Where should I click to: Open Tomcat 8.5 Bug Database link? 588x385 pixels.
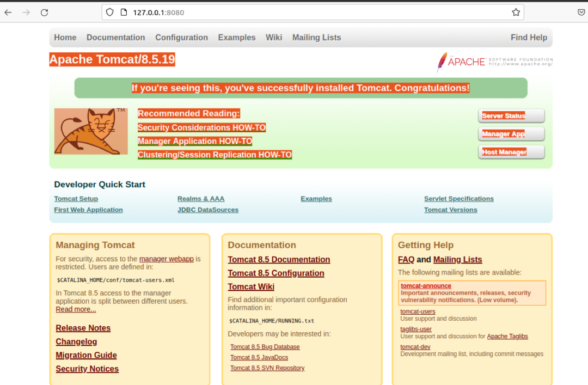265,347
